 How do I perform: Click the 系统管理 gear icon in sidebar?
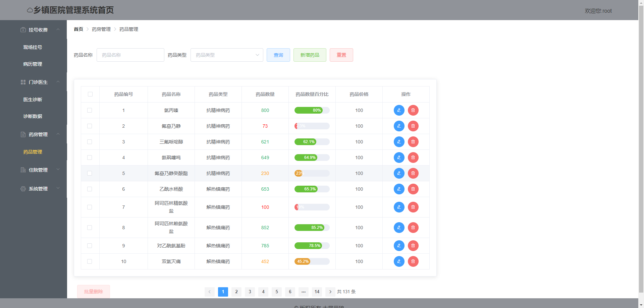(23, 189)
